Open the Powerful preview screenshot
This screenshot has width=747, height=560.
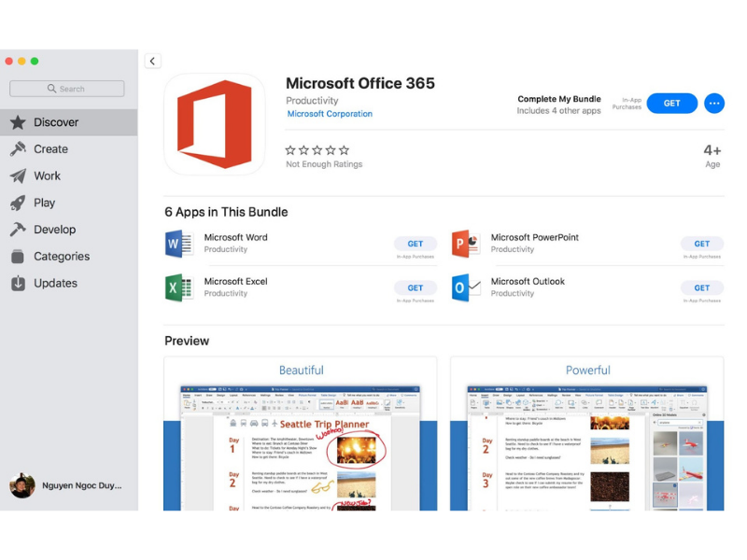coord(587,434)
